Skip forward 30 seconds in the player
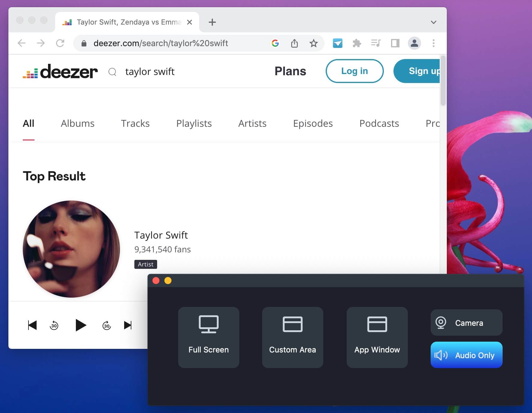The image size is (532, 413). point(107,325)
